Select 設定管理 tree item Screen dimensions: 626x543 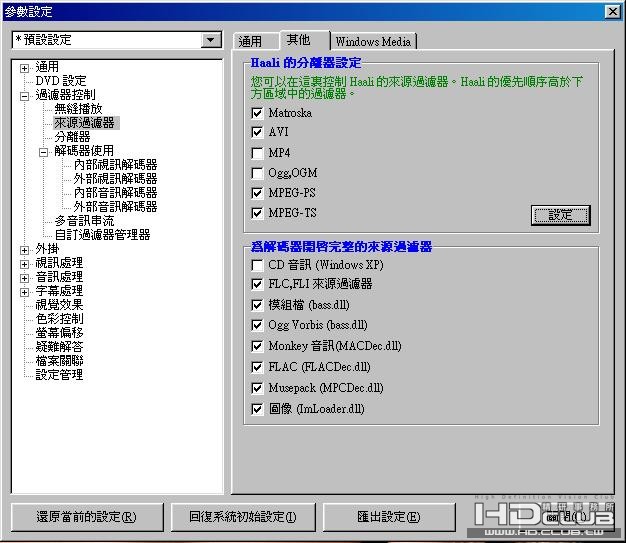pos(59,375)
